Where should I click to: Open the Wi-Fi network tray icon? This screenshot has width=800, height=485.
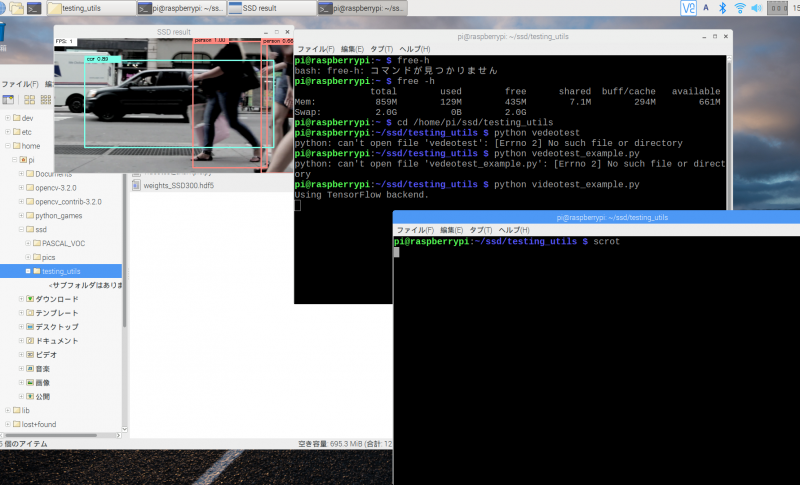(740, 8)
